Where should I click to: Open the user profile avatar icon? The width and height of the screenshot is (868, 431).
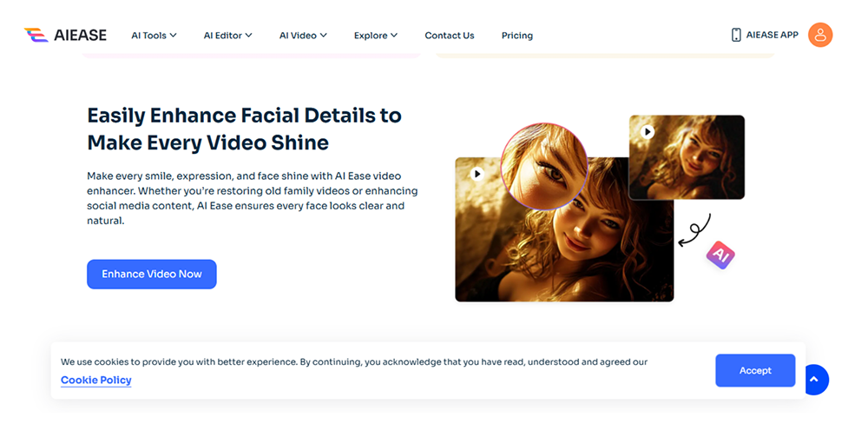coord(820,35)
